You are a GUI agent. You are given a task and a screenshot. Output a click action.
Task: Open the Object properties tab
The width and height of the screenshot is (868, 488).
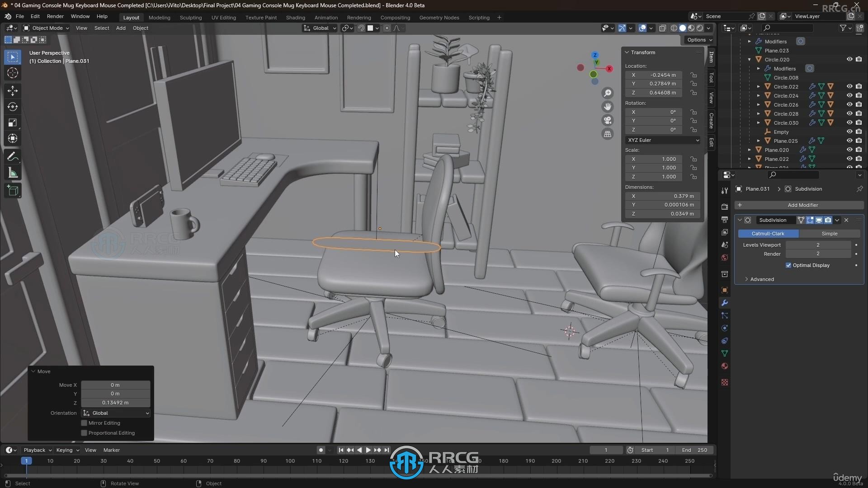[x=725, y=290]
